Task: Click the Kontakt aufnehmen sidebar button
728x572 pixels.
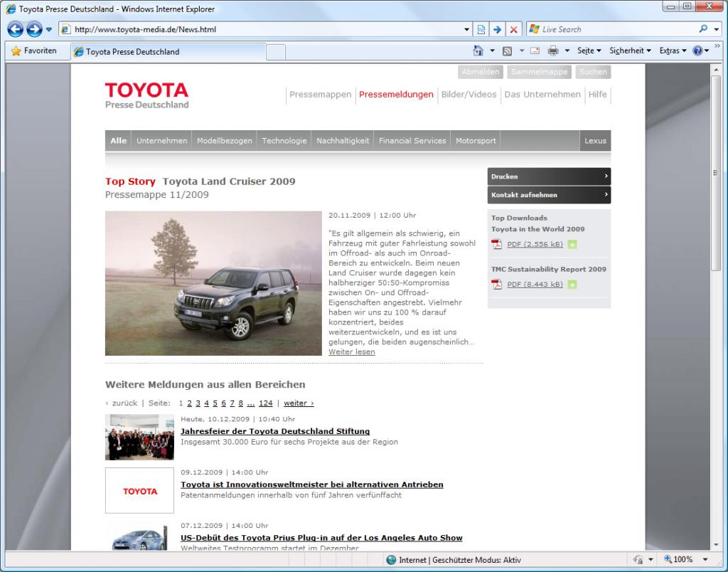Action: [x=549, y=195]
